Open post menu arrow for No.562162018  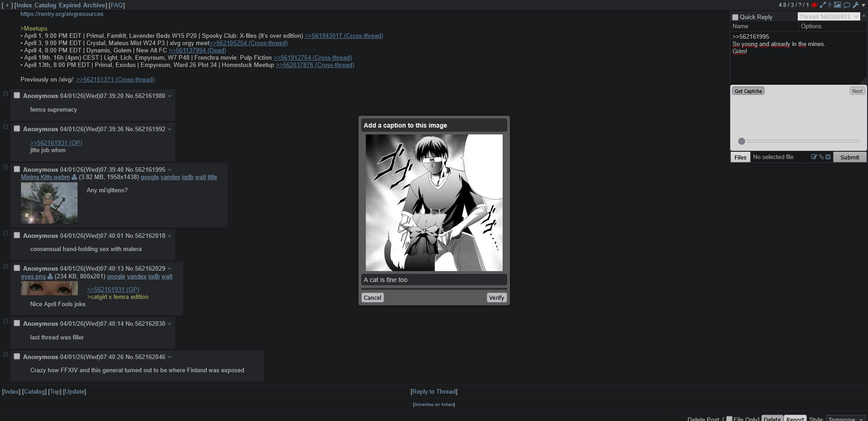coord(170,236)
